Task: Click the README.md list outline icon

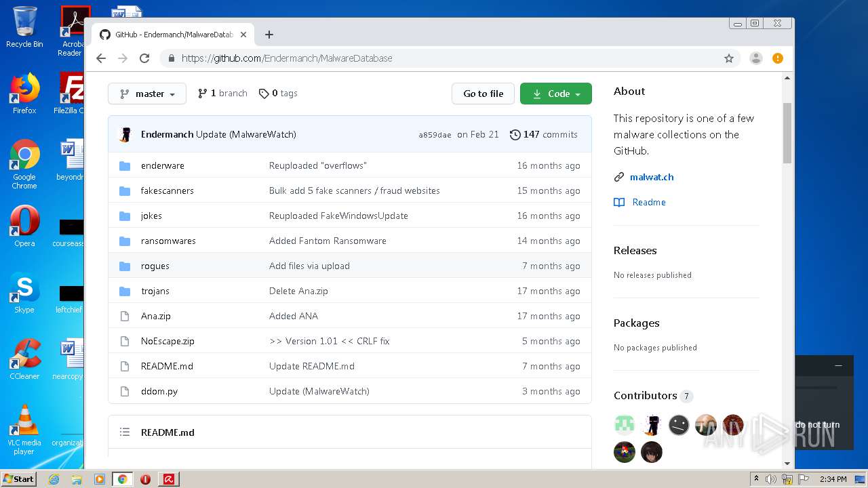Action: pos(125,432)
